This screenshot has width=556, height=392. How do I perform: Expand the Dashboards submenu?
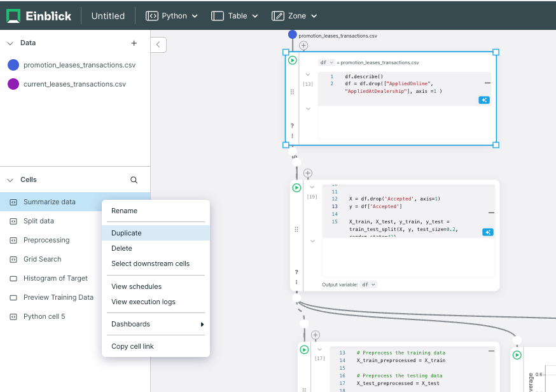click(156, 324)
